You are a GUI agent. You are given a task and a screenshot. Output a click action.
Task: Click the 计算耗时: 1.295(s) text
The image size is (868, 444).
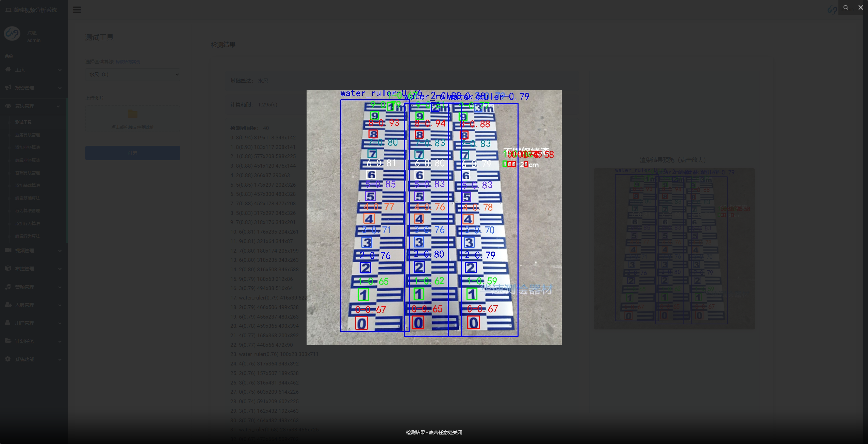pos(254,105)
